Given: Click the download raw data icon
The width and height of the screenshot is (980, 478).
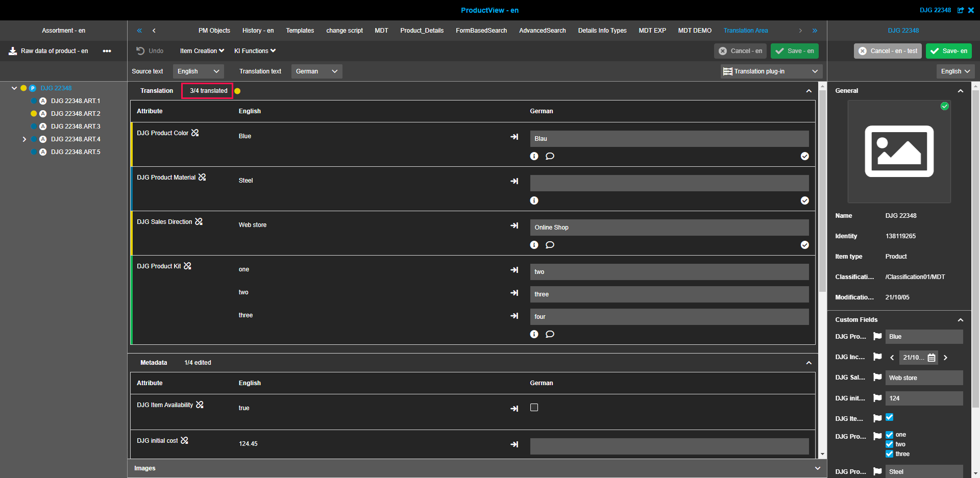Looking at the screenshot, I should point(13,51).
